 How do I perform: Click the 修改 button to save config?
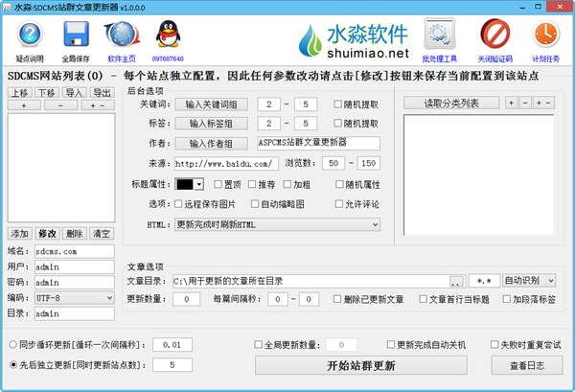(x=47, y=233)
